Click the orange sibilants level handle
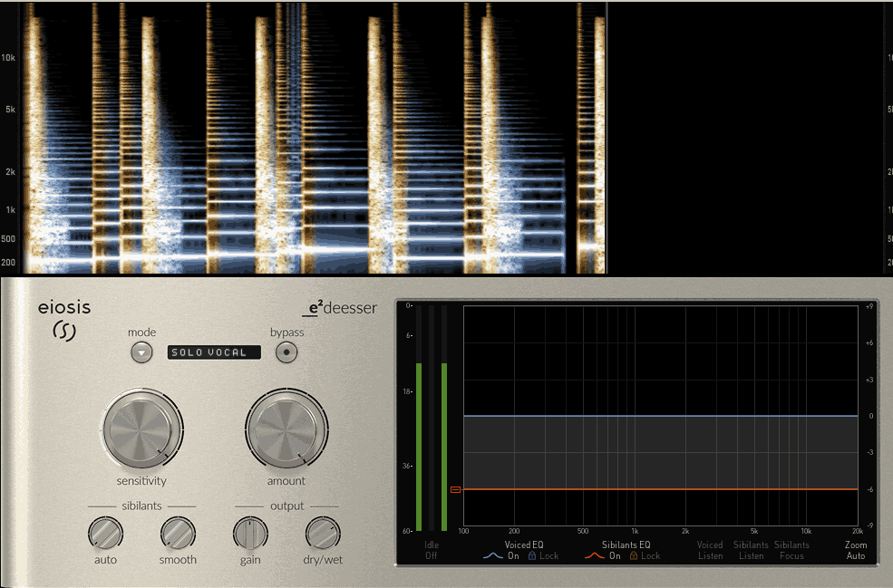The image size is (893, 588). click(x=455, y=489)
